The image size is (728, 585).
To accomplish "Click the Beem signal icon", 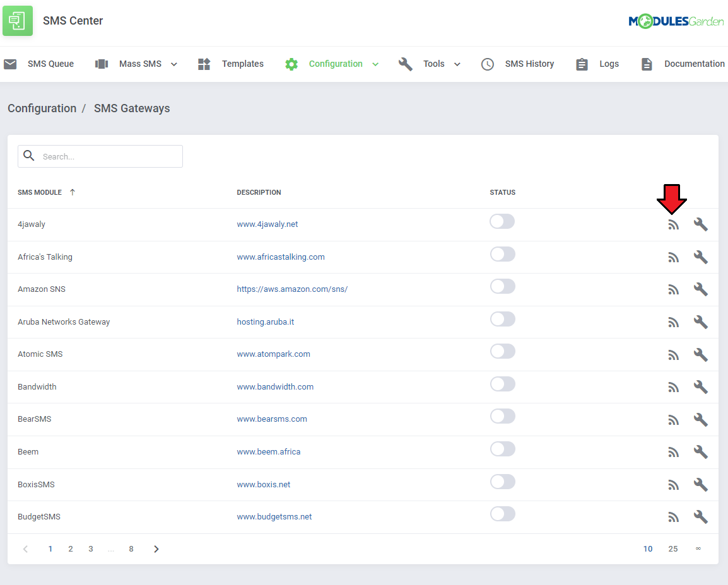I will [x=673, y=453].
